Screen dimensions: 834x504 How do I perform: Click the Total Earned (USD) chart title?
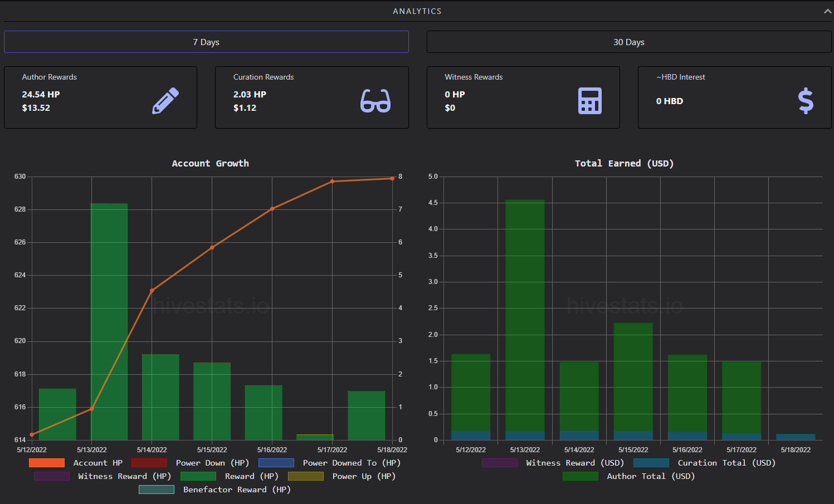pyautogui.click(x=625, y=163)
